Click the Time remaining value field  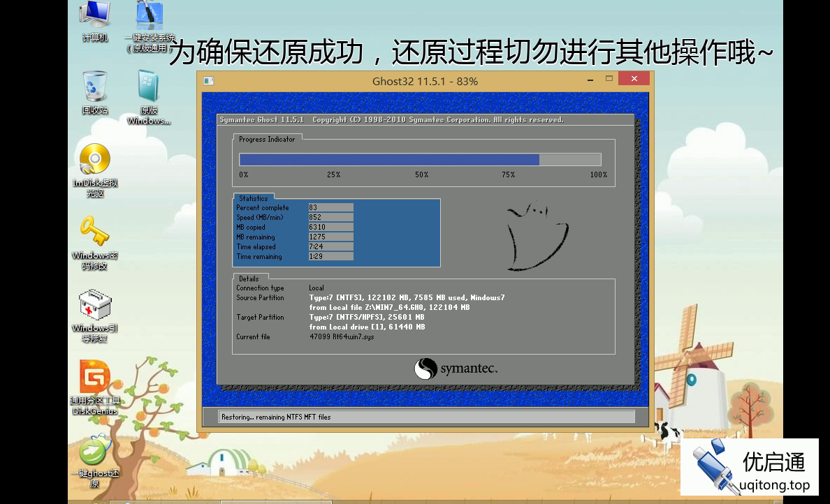coord(330,256)
